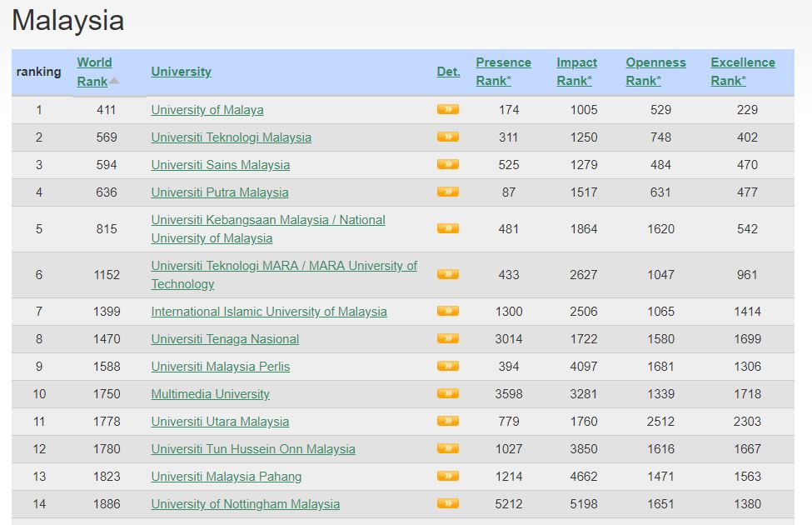
Task: Open details icon for Universiti Malaysia Perlis
Action: (x=448, y=366)
